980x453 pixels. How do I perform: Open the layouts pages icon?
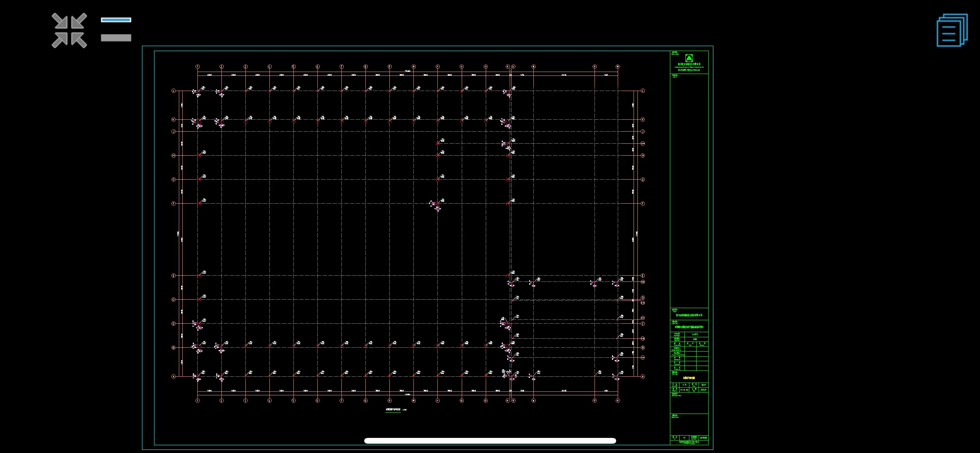tap(952, 30)
